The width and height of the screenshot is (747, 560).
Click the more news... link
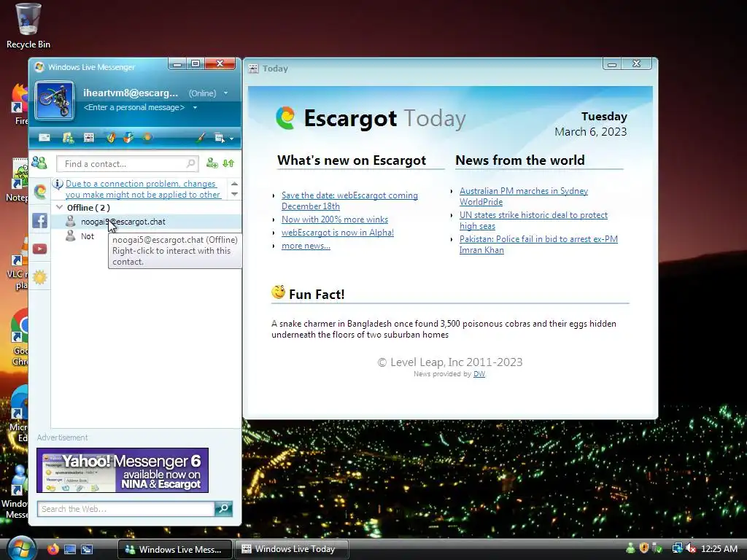306,246
